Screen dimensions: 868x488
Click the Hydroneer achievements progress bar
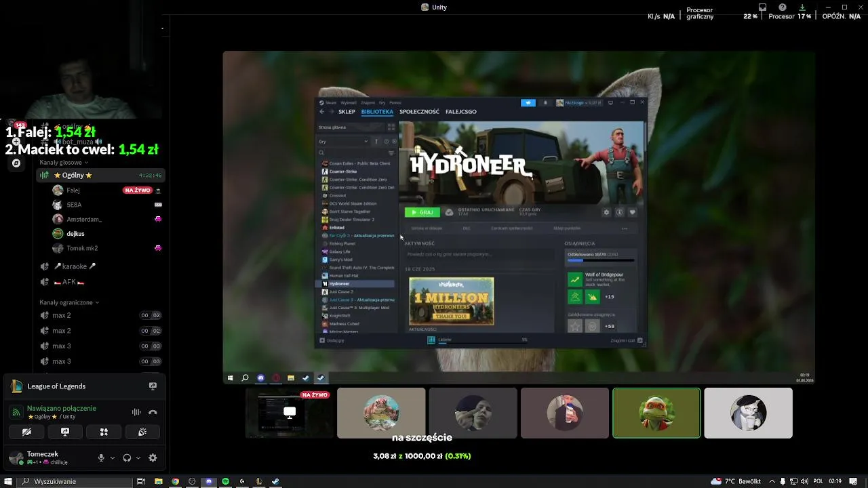pos(601,260)
